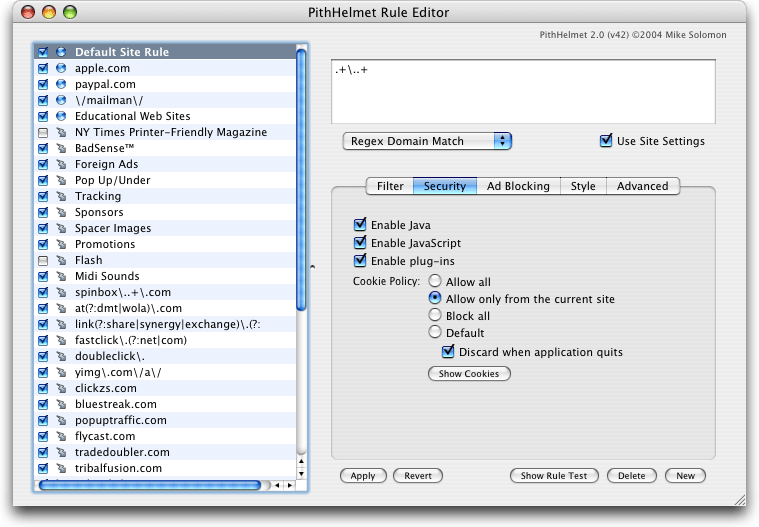
Task: Click the scroll right arrow of rule list
Action: tap(289, 485)
